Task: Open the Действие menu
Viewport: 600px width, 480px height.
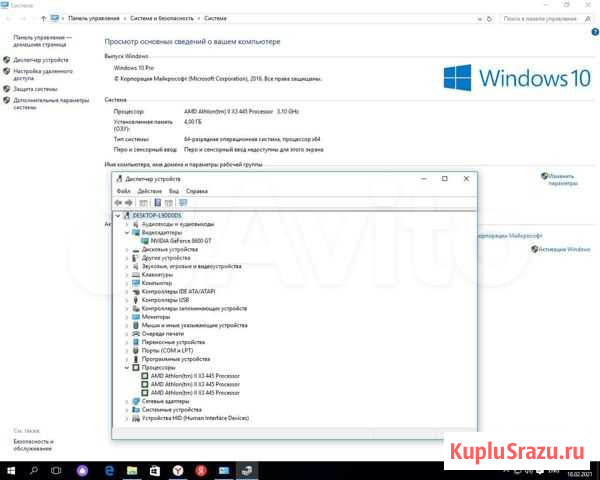Action: 149,190
